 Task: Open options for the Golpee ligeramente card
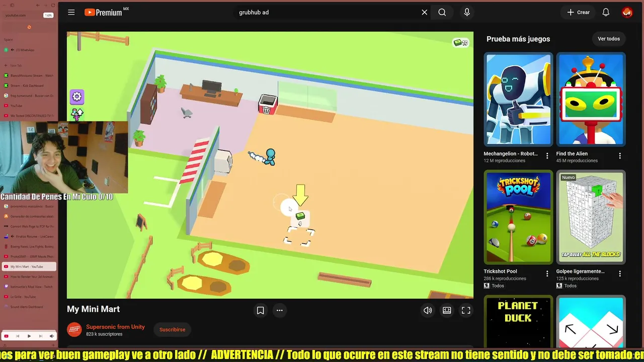620,274
